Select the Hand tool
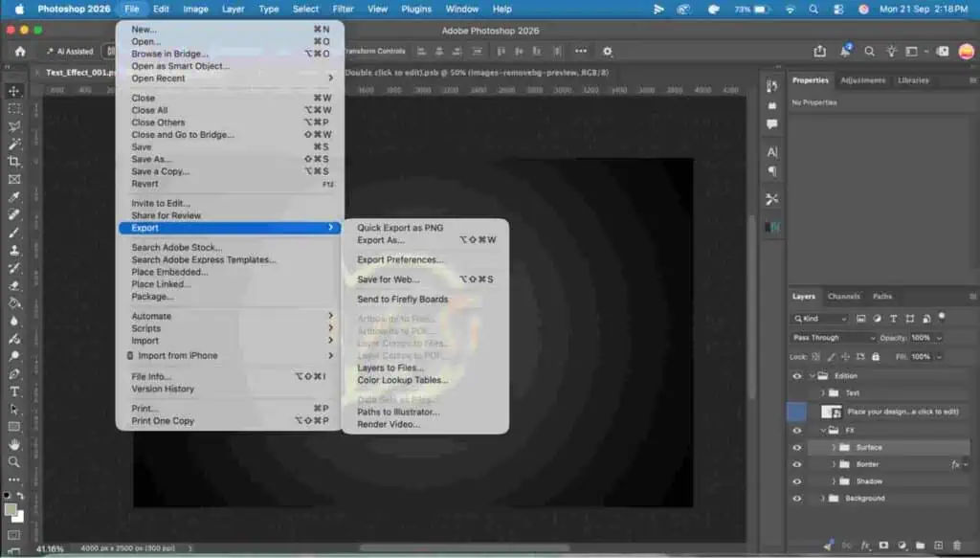The image size is (980, 558). pos(13,444)
